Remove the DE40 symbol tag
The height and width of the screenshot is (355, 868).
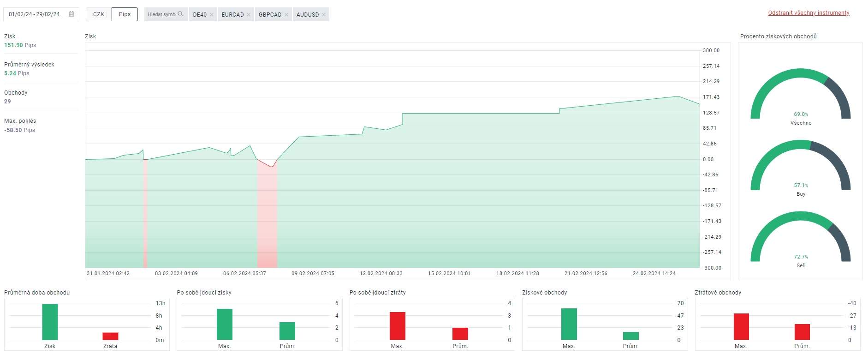pos(212,15)
